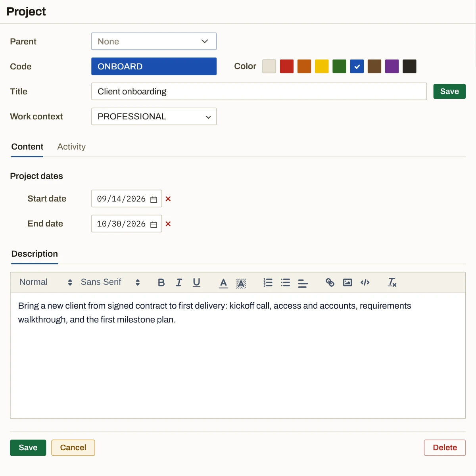Click the bottom Save button
The width and height of the screenshot is (476, 476).
pyautogui.click(x=28, y=447)
